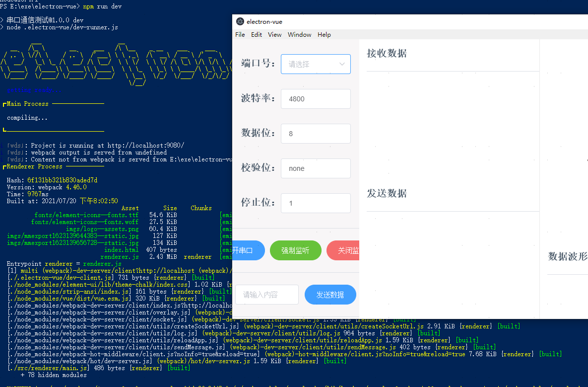
Task: Open the File menu
Action: 240,35
